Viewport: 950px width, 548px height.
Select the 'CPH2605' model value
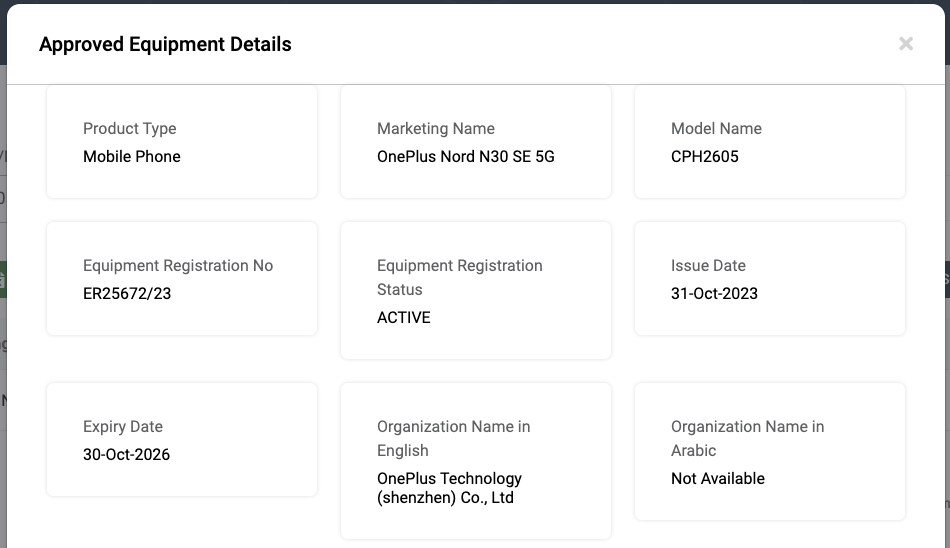705,156
